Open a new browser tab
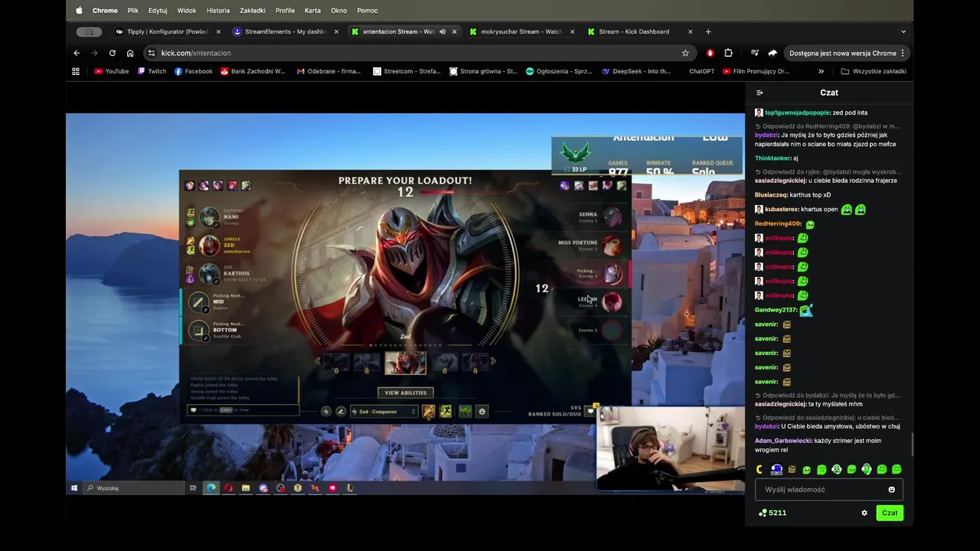 click(708, 31)
